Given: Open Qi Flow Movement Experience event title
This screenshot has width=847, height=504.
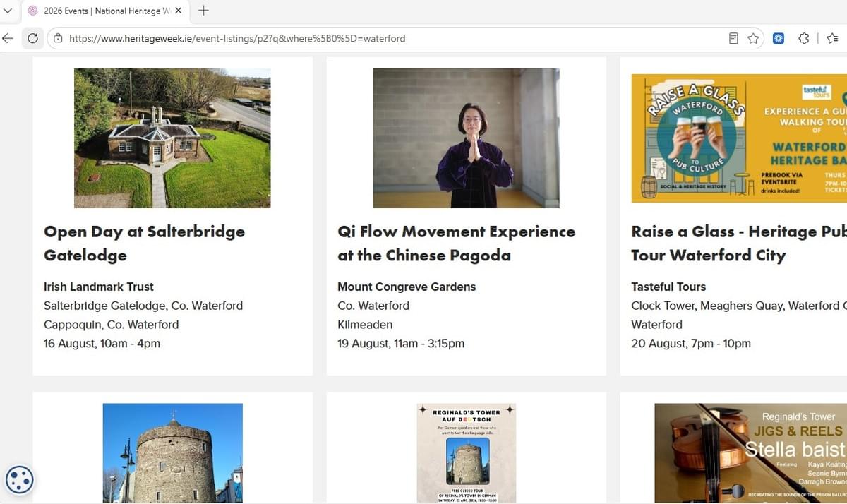Looking at the screenshot, I should tap(456, 244).
